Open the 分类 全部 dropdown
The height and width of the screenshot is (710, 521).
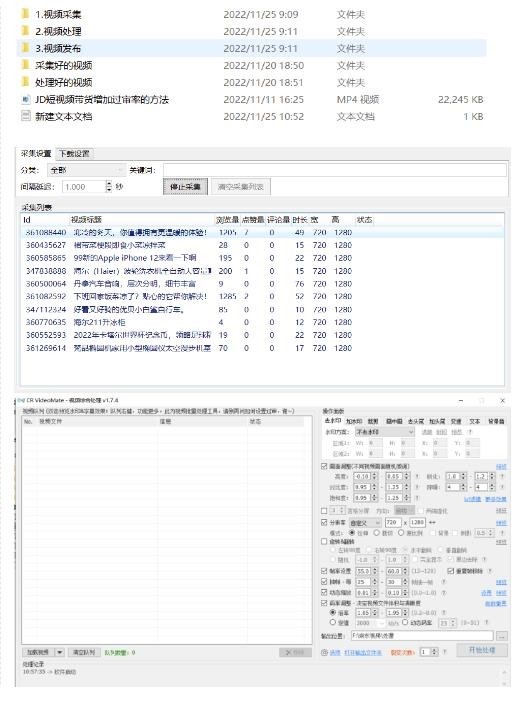(x=86, y=170)
